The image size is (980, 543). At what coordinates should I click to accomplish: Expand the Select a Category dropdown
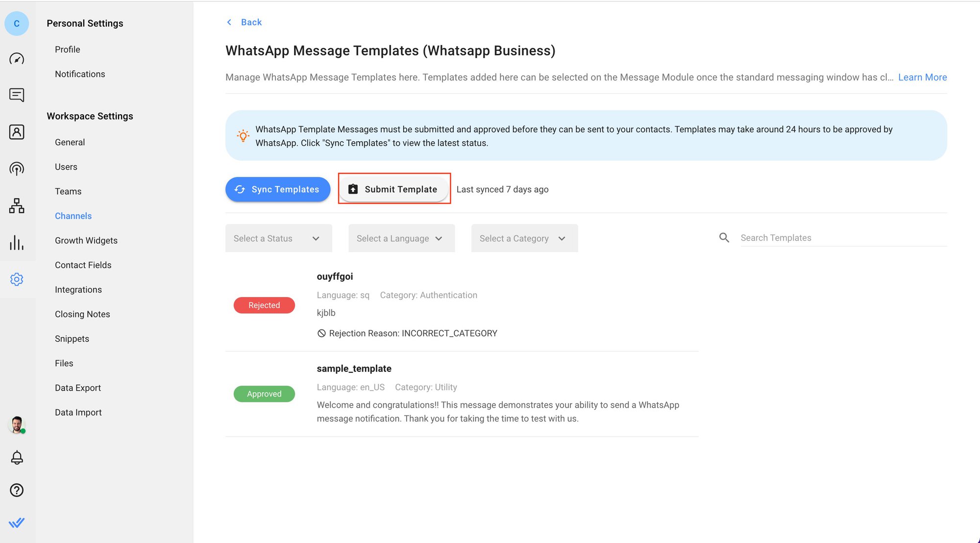524,238
